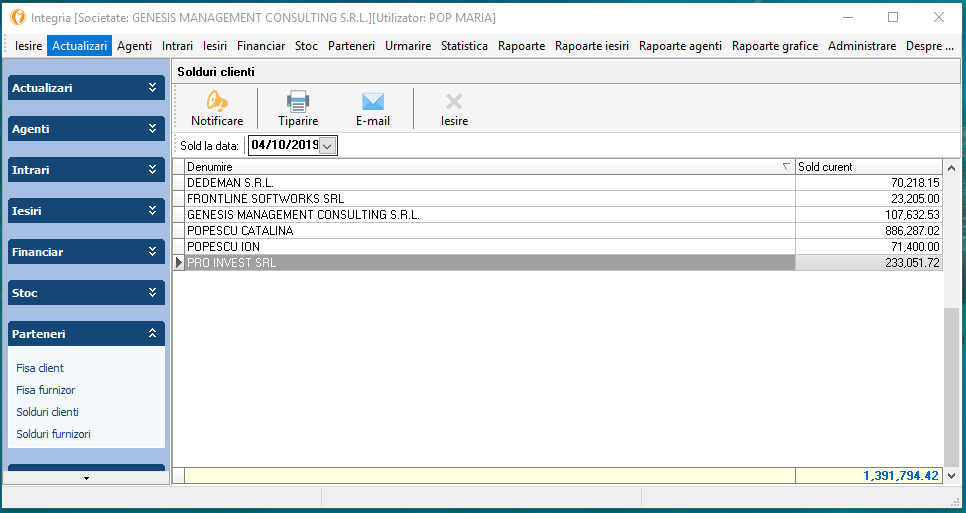Open the Rapoarte grafice menu

point(774,46)
